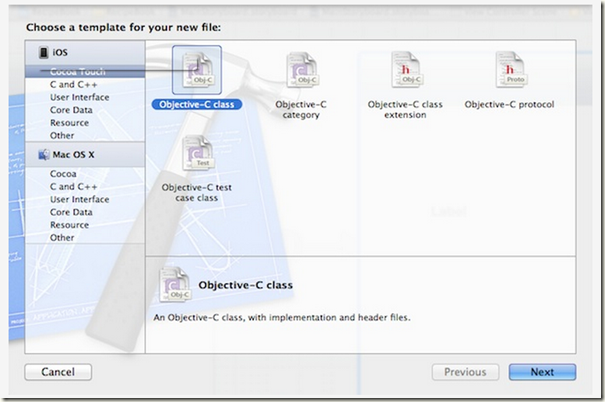Select Cocoa Touch under iOS
Image resolution: width=605 pixels, height=402 pixels.
85,71
